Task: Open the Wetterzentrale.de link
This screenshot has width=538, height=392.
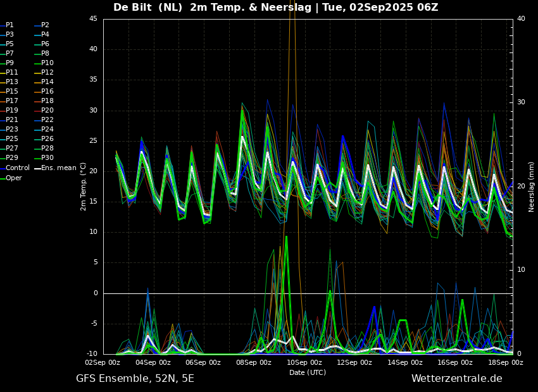Action: (x=456, y=379)
